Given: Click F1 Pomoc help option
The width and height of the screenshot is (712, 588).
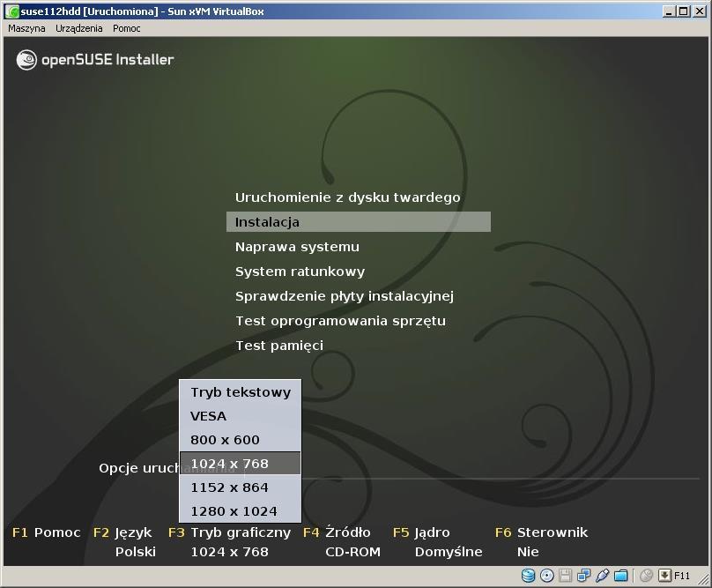Looking at the screenshot, I should [x=47, y=532].
